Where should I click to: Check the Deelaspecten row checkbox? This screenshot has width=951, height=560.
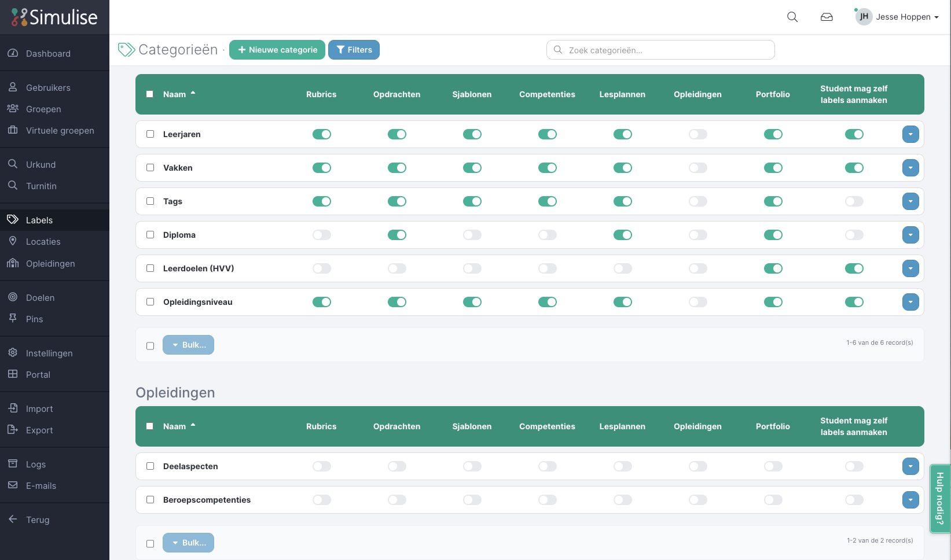(x=150, y=466)
